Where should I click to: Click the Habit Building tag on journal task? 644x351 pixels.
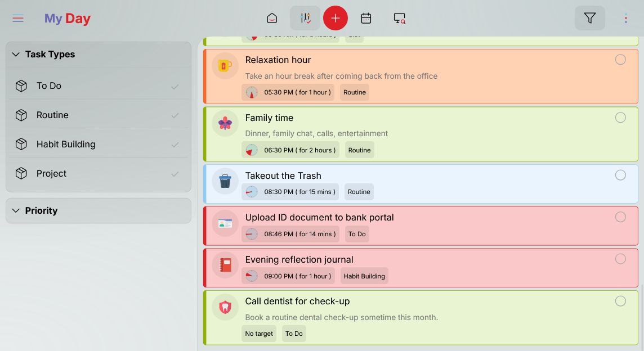[364, 276]
